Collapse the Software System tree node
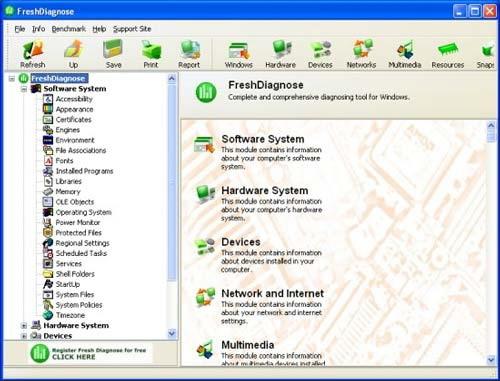The image size is (500, 381). coord(24,89)
